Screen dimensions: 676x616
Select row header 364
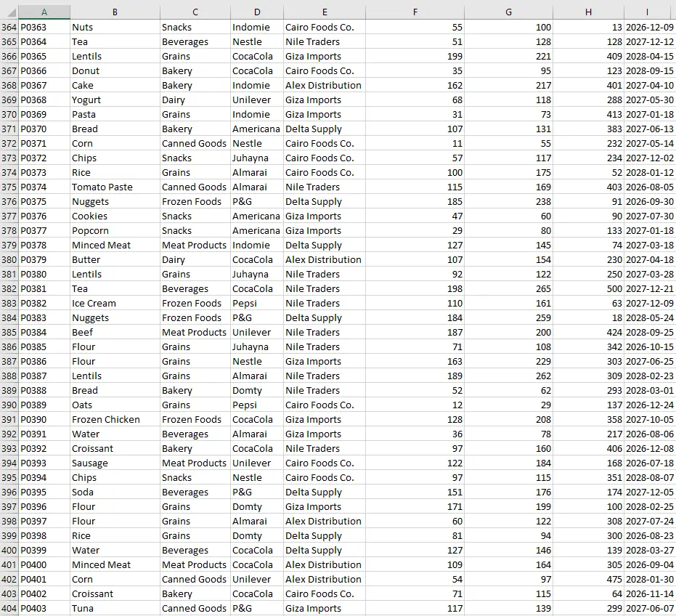click(x=9, y=27)
